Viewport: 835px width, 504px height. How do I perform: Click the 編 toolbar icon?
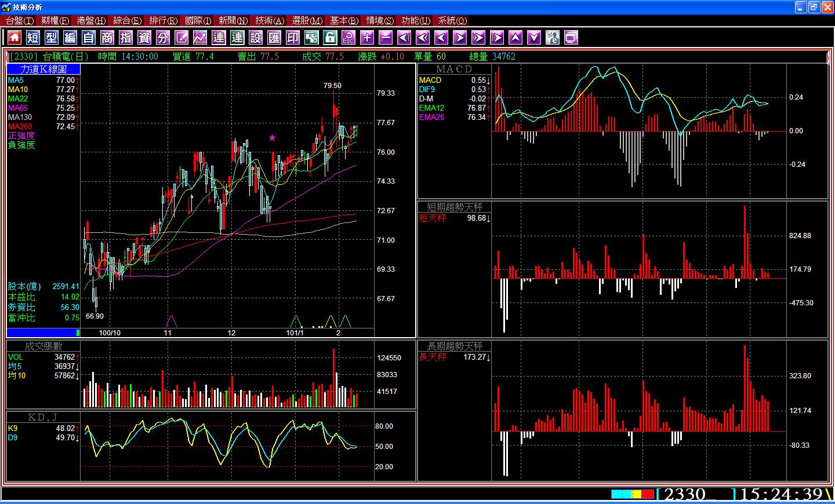click(x=70, y=38)
